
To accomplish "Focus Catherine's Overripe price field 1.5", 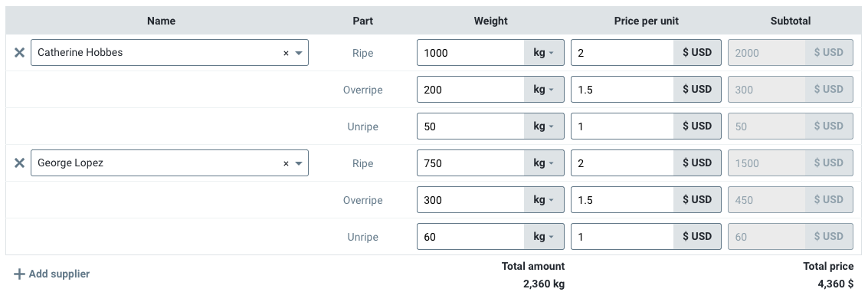I will coord(622,89).
